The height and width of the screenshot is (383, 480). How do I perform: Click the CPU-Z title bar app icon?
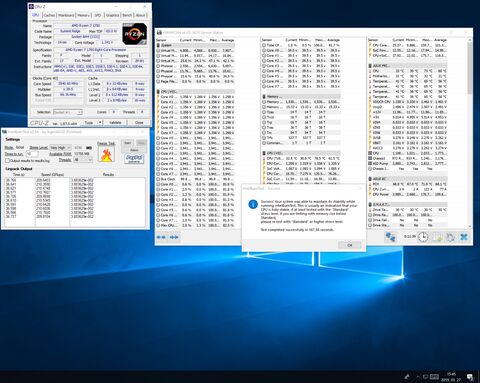point(32,6)
